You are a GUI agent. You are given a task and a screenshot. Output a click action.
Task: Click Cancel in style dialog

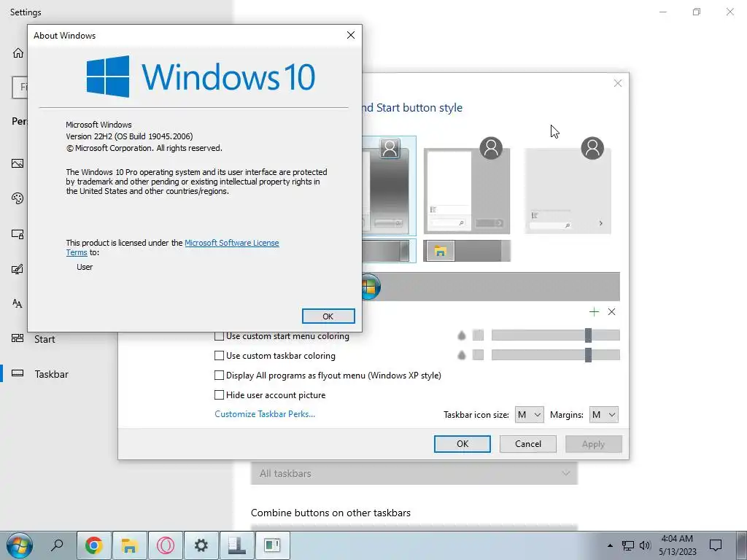pyautogui.click(x=528, y=444)
